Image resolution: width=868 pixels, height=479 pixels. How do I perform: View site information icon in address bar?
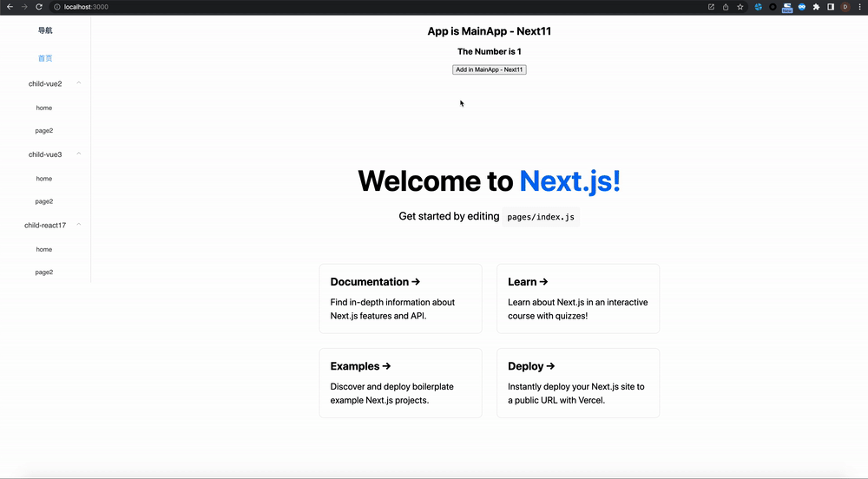(57, 7)
